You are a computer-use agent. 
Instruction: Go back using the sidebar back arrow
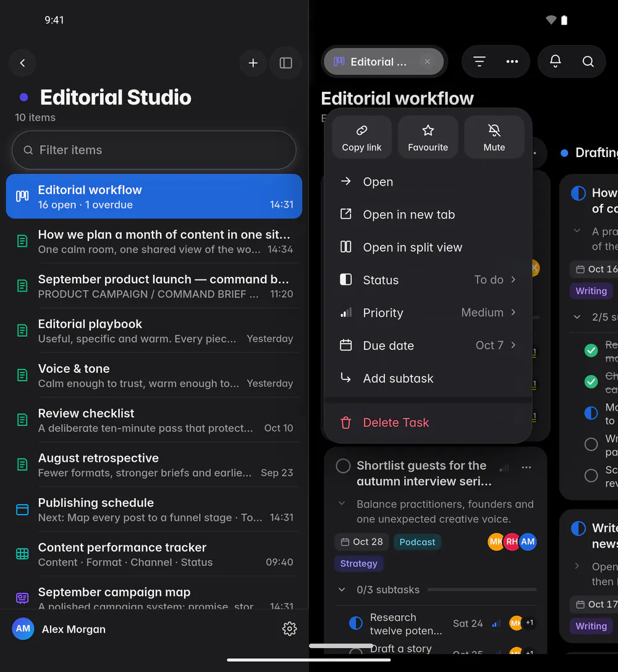pyautogui.click(x=22, y=63)
